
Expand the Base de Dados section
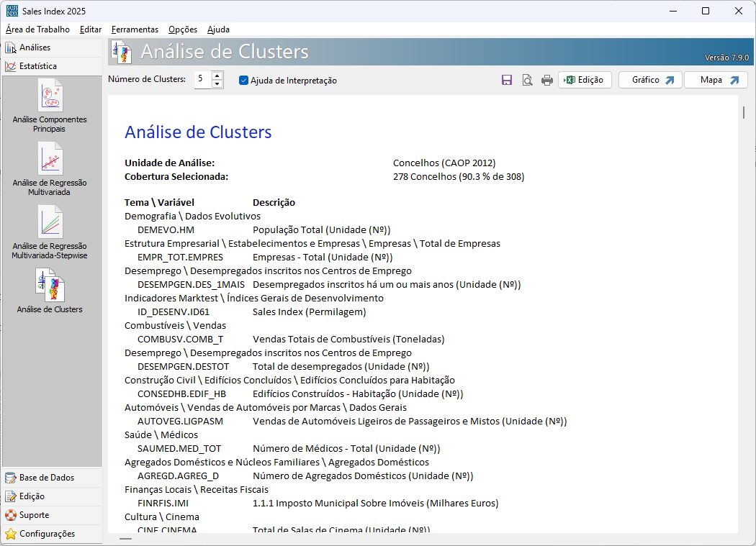point(46,478)
